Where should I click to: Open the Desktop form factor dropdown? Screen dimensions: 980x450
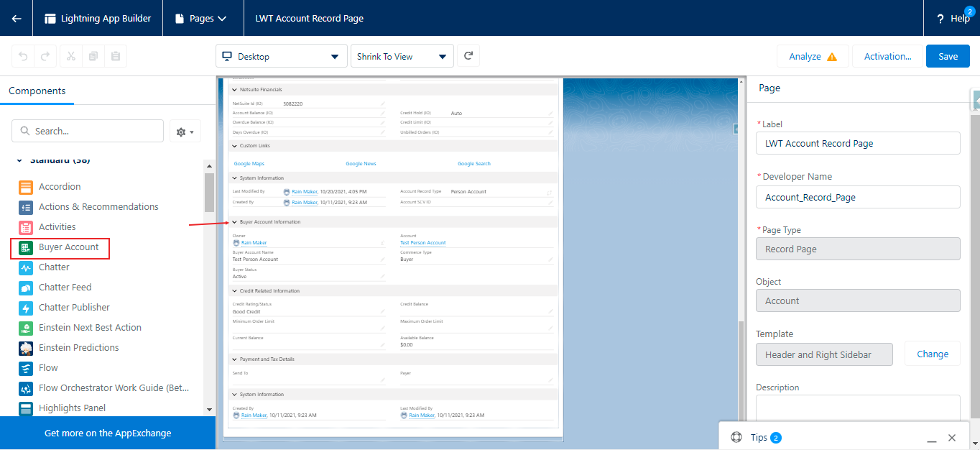click(282, 56)
